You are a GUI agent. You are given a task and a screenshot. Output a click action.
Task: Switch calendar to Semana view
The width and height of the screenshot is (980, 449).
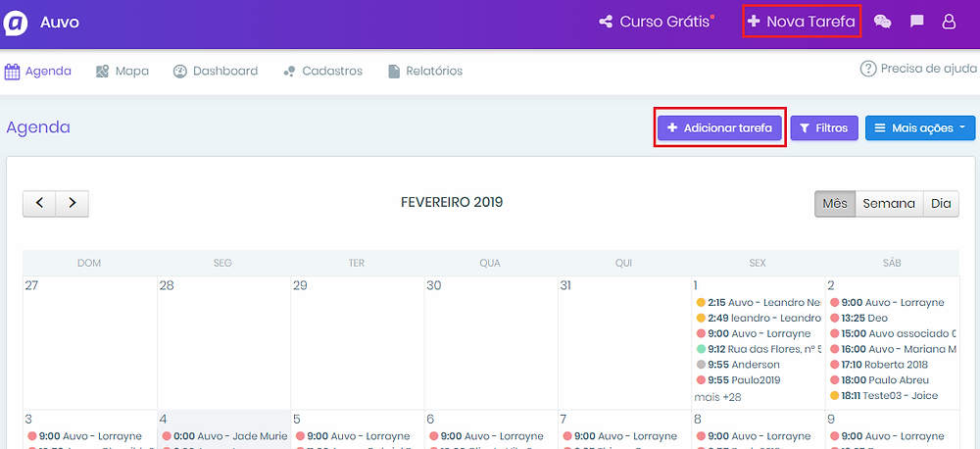(889, 204)
